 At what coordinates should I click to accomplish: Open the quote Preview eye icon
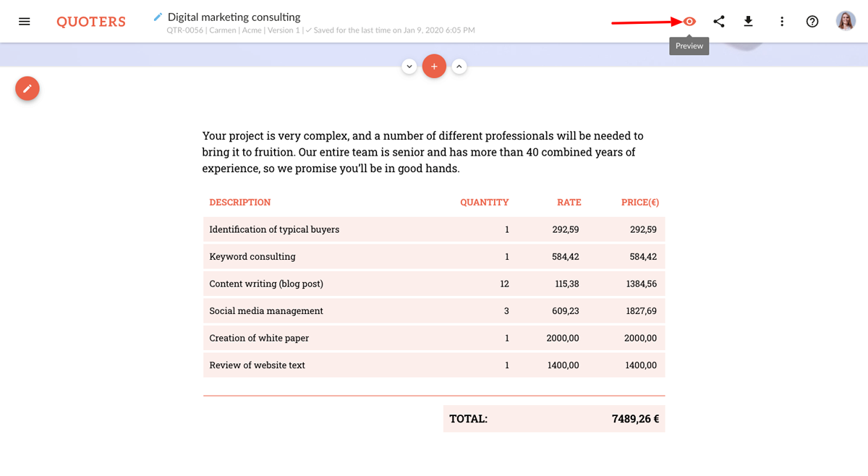click(689, 22)
